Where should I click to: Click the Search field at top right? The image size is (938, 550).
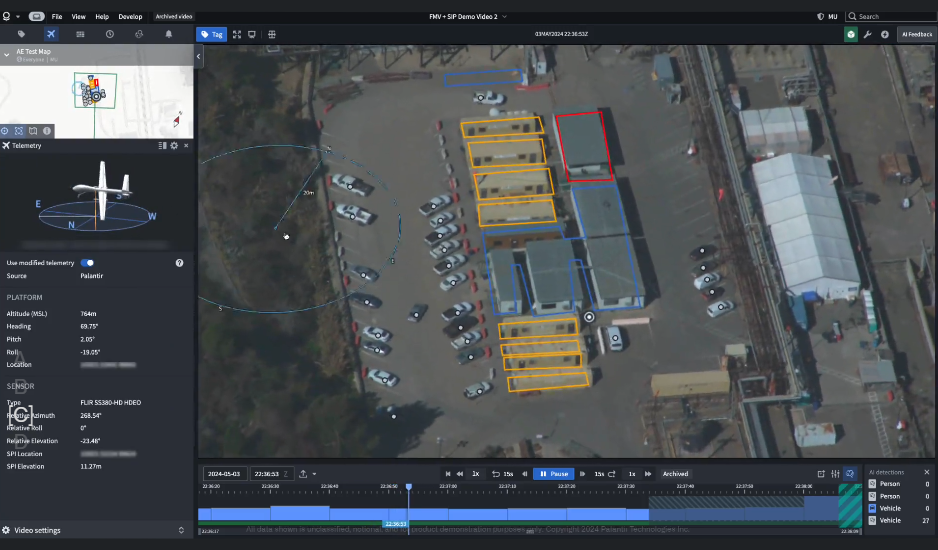891,17
